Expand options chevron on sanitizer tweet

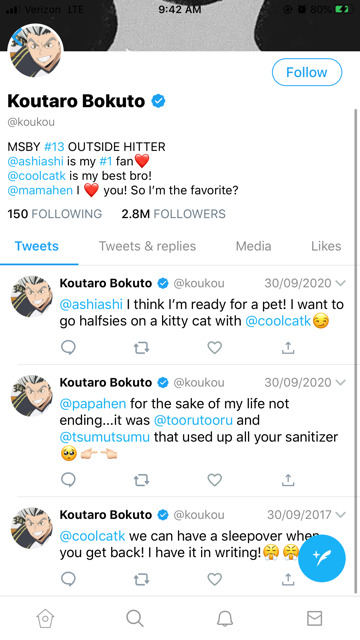pyautogui.click(x=340, y=382)
